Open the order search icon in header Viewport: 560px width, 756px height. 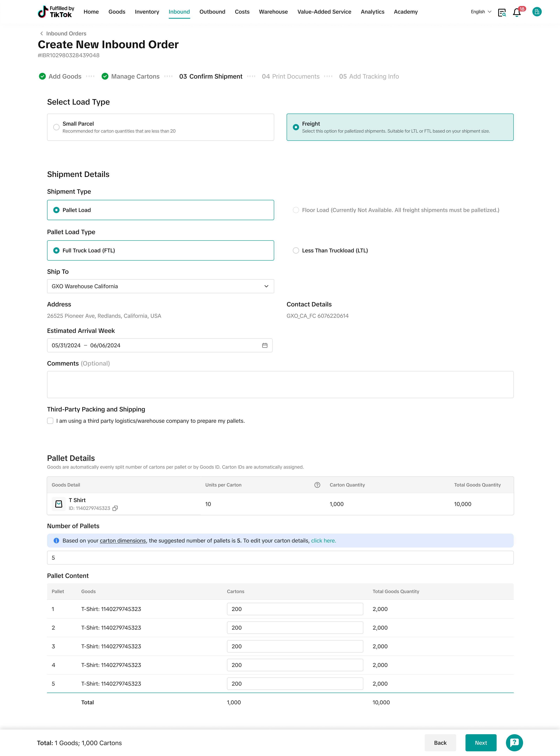click(x=501, y=13)
